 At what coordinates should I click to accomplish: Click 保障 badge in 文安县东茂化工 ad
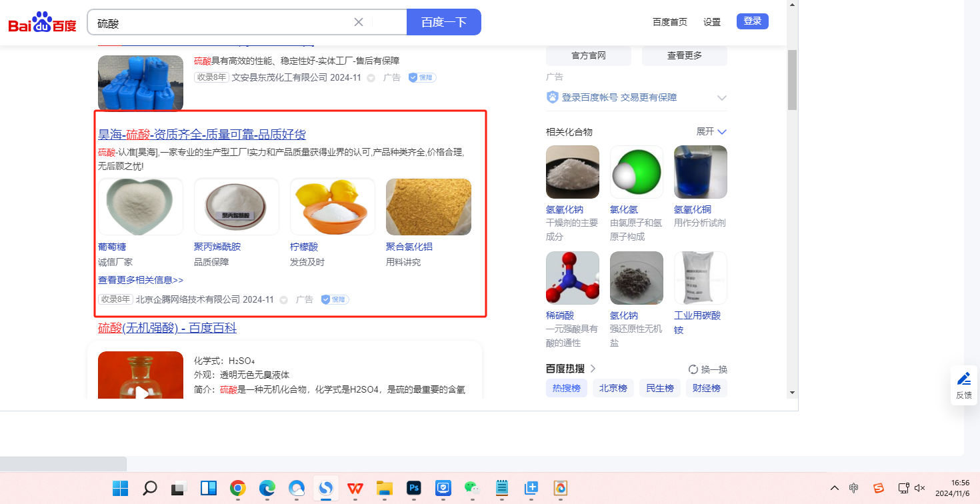coord(422,77)
